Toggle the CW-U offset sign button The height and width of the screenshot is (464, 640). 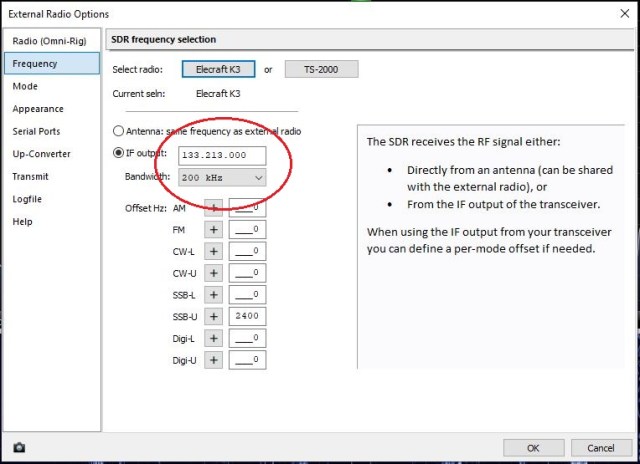(213, 272)
